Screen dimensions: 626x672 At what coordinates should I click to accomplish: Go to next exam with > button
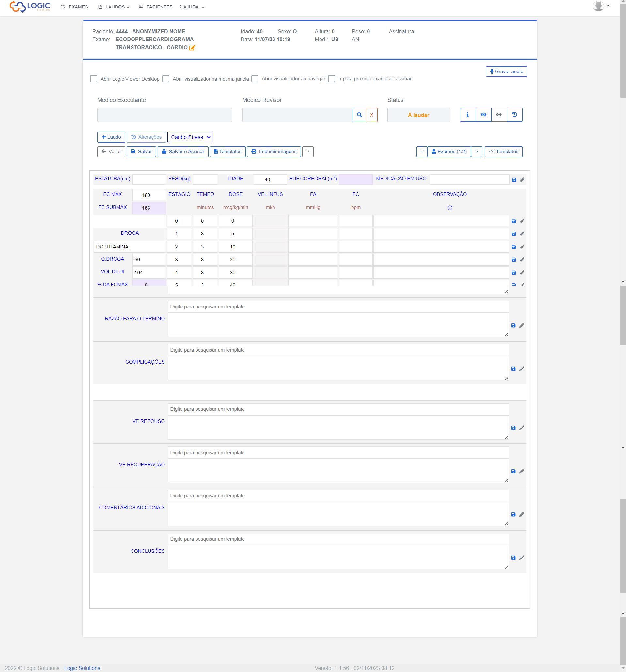[476, 152]
